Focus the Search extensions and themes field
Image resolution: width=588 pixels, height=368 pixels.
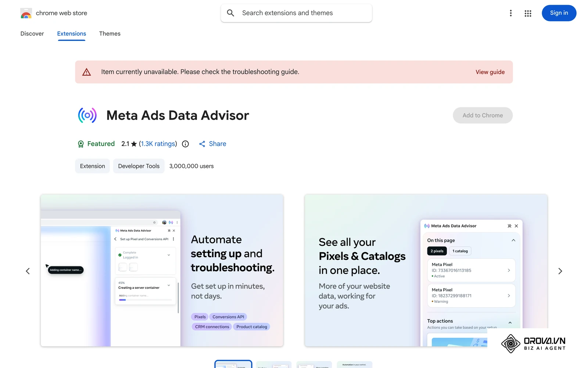pos(296,13)
